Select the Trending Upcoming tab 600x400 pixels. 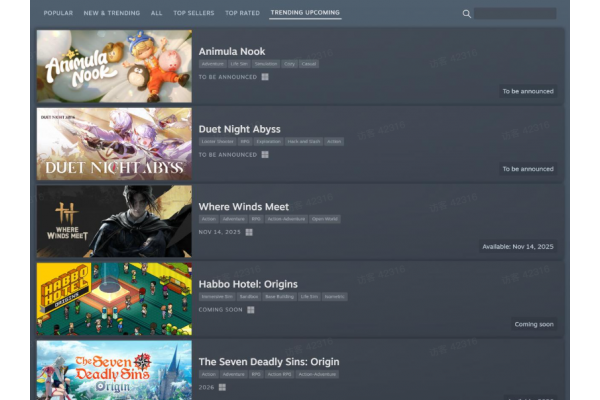coord(305,13)
